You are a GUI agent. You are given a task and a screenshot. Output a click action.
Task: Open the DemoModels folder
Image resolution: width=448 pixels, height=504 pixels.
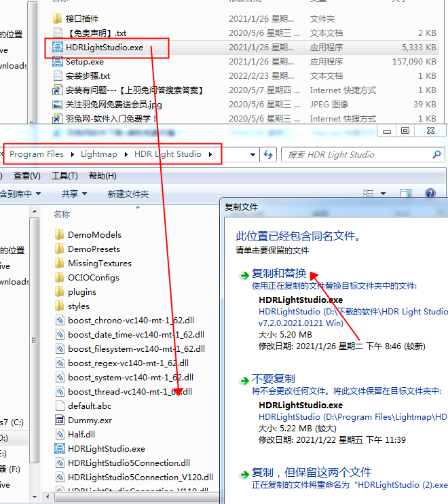[94, 235]
